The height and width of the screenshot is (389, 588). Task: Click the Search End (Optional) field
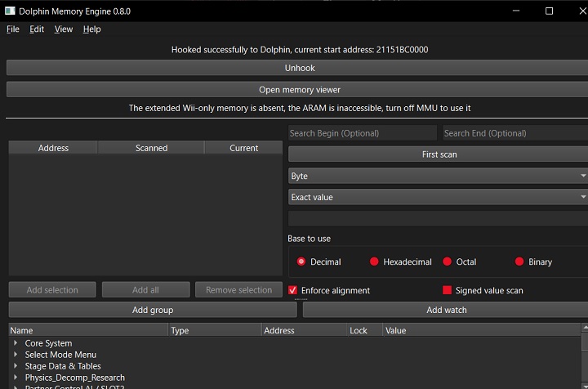(515, 133)
